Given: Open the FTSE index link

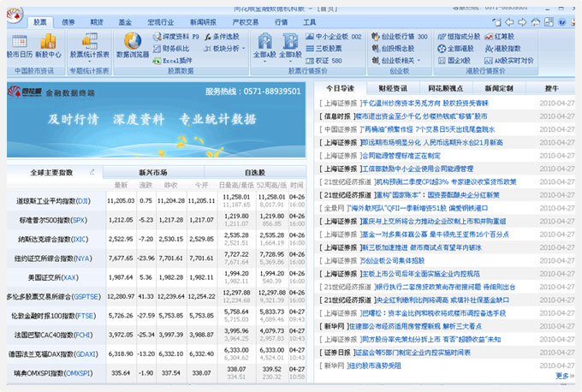Looking at the screenshot, I should [86, 316].
